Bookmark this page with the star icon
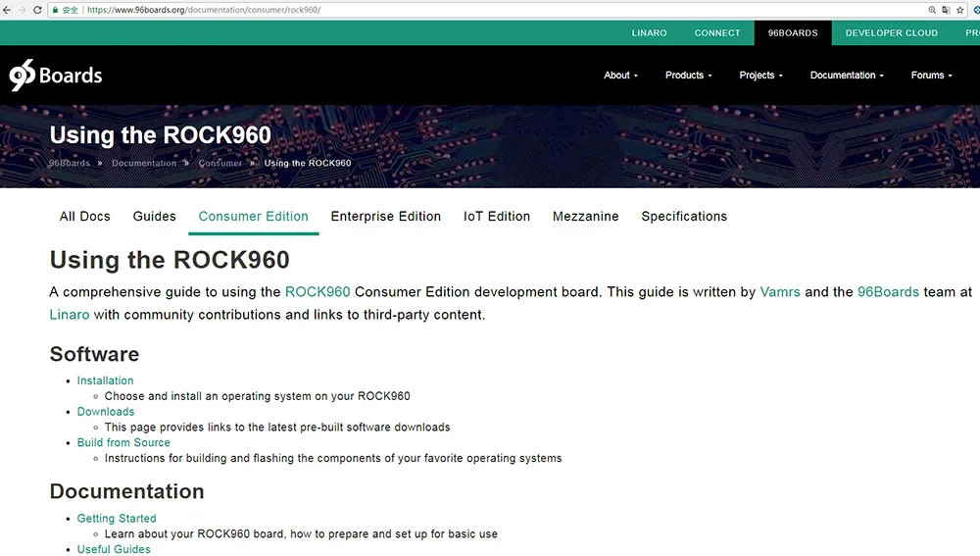Viewport: 980px width, 556px height. (x=960, y=10)
